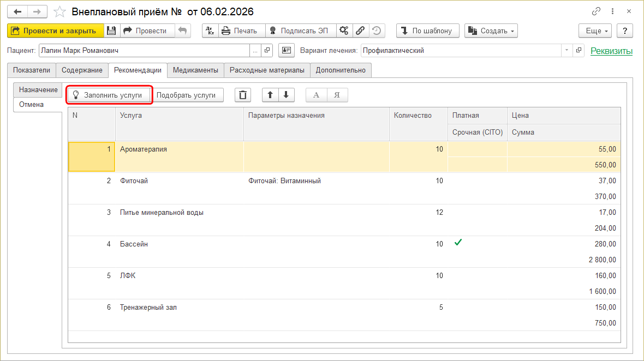Screen dimensions: 644x361
Task: Sort services descending with the Я button
Action: coord(337,95)
